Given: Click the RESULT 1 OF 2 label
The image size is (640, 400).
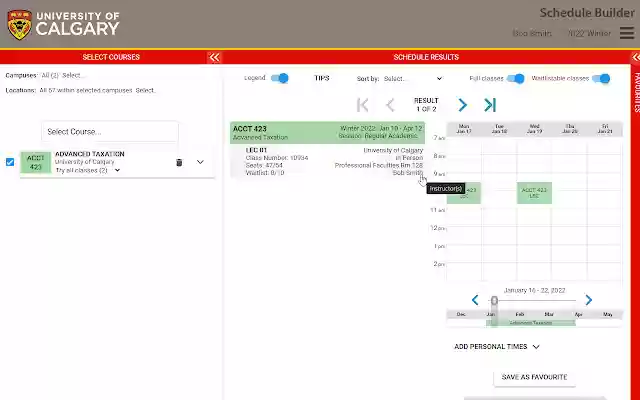Looking at the screenshot, I should coord(426,105).
